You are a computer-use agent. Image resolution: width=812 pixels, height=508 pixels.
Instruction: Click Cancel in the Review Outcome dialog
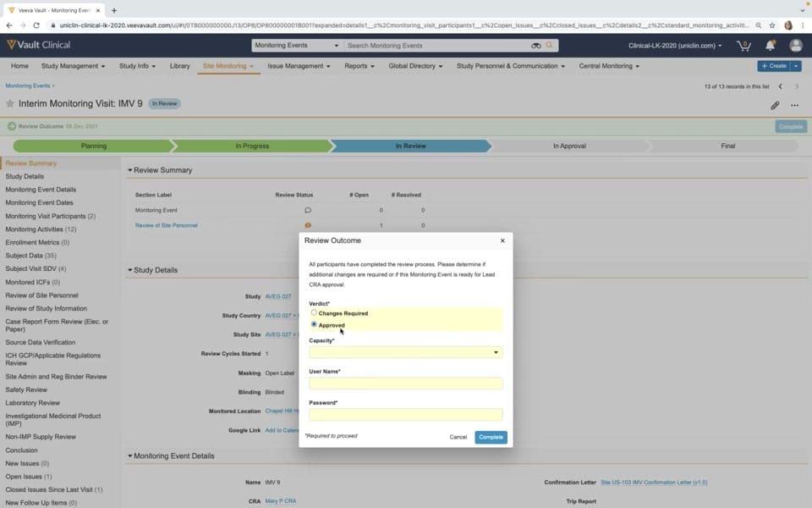point(458,437)
